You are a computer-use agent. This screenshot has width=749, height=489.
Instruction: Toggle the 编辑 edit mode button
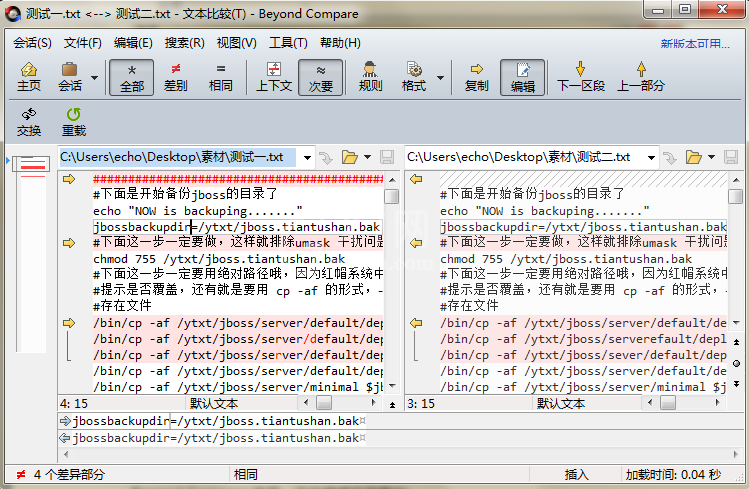click(x=523, y=77)
